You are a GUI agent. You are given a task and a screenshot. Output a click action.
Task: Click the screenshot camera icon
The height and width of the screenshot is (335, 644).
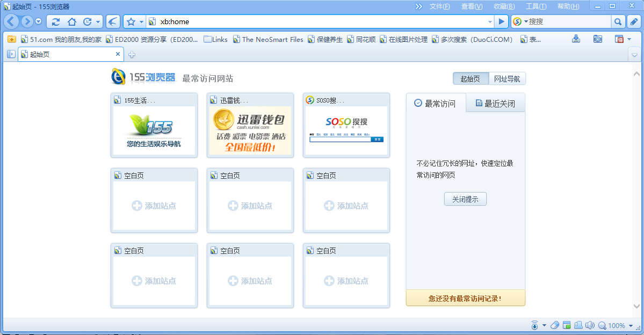coord(597,39)
